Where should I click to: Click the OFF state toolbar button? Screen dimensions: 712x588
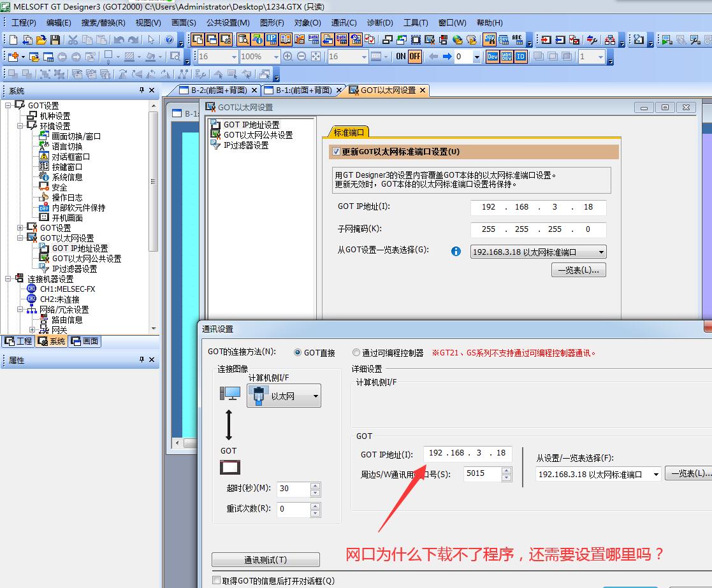tap(415, 56)
